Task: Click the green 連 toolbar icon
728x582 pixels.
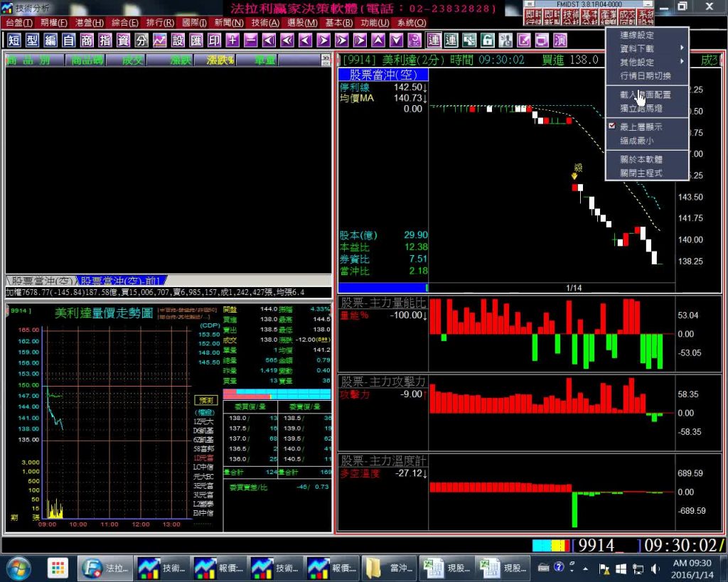Action: (x=451, y=41)
